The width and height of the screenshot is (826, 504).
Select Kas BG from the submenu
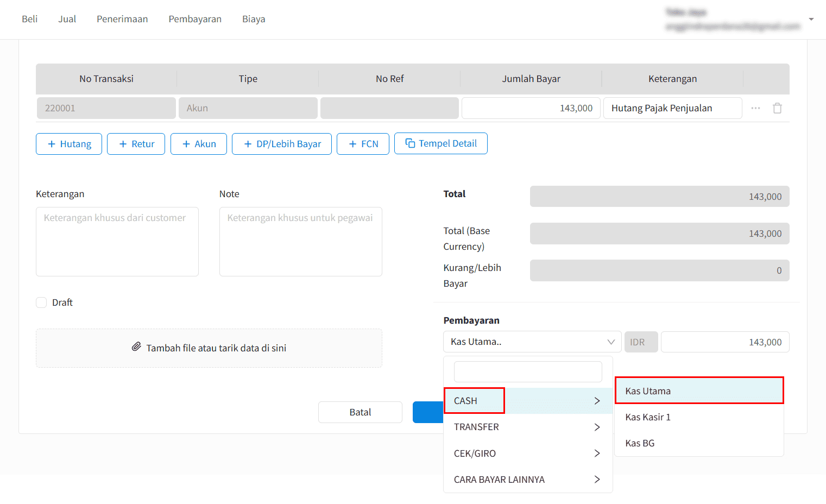pos(699,443)
